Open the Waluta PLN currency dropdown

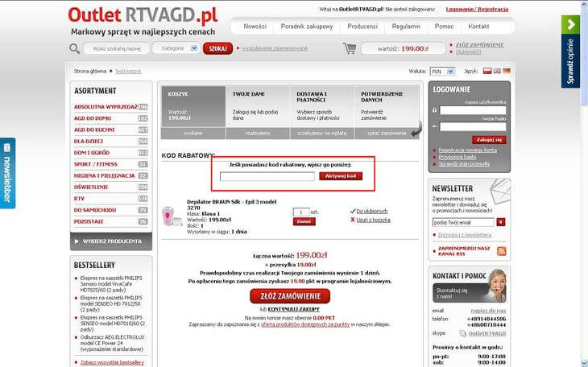pyautogui.click(x=442, y=71)
